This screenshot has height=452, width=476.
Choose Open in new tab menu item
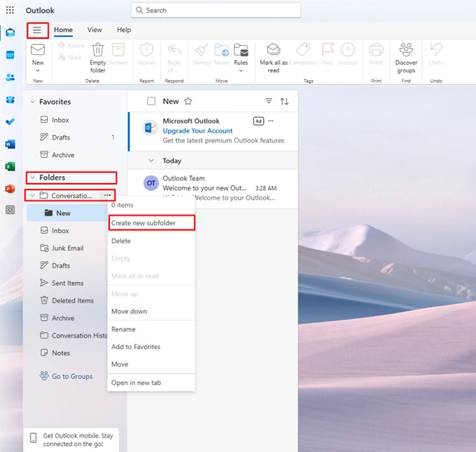tap(151, 383)
